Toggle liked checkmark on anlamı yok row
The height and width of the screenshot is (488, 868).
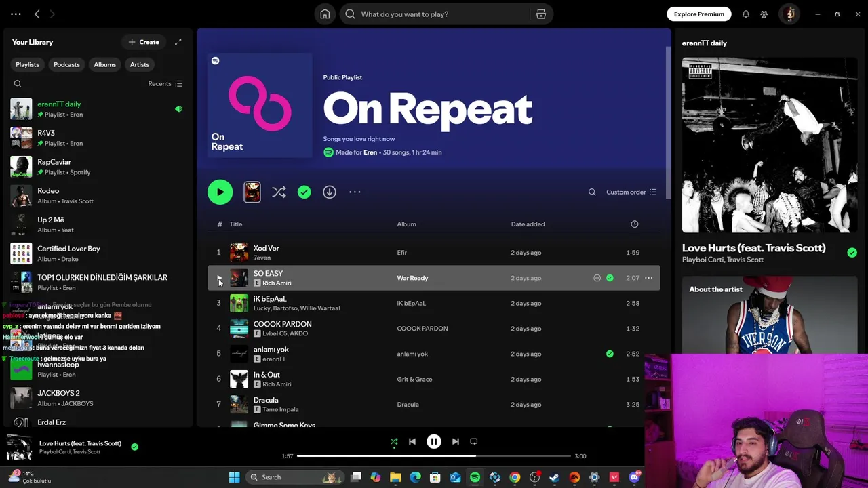610,354
